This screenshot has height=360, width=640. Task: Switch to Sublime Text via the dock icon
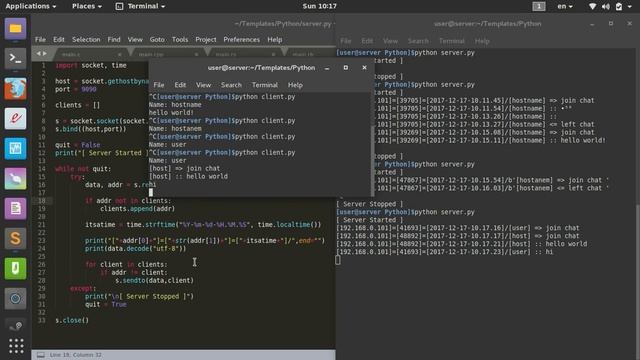click(16, 238)
